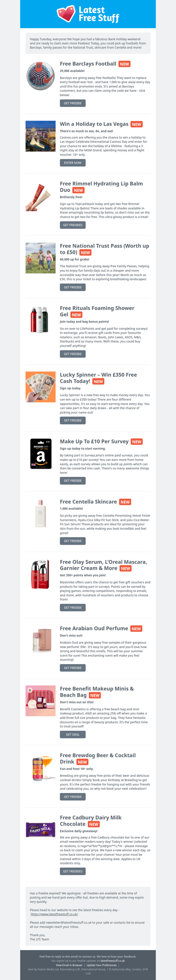Click GET FREEBIE under Free Centella Skincare
176x980 pixels.
tap(73, 541)
